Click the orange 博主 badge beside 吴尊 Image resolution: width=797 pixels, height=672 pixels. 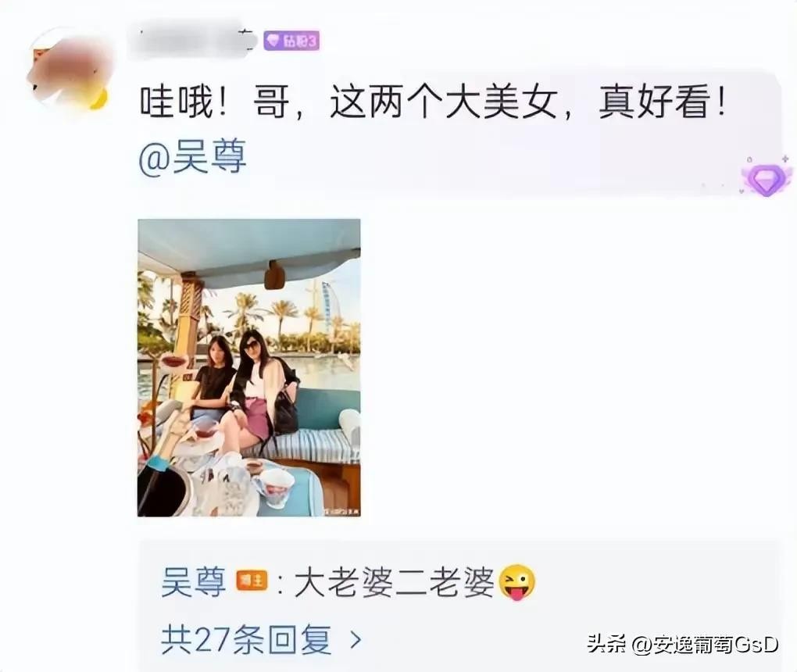(x=252, y=581)
